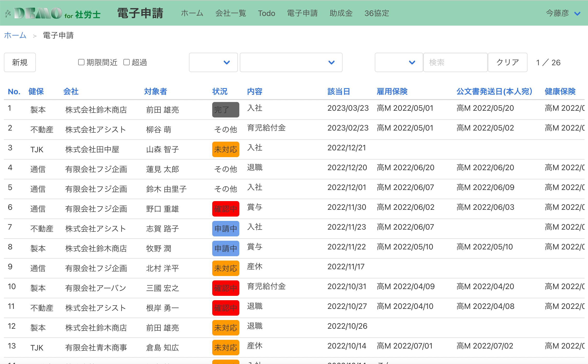588x364 pixels.
Task: Click inside the 検索 search field
Action: tap(455, 62)
